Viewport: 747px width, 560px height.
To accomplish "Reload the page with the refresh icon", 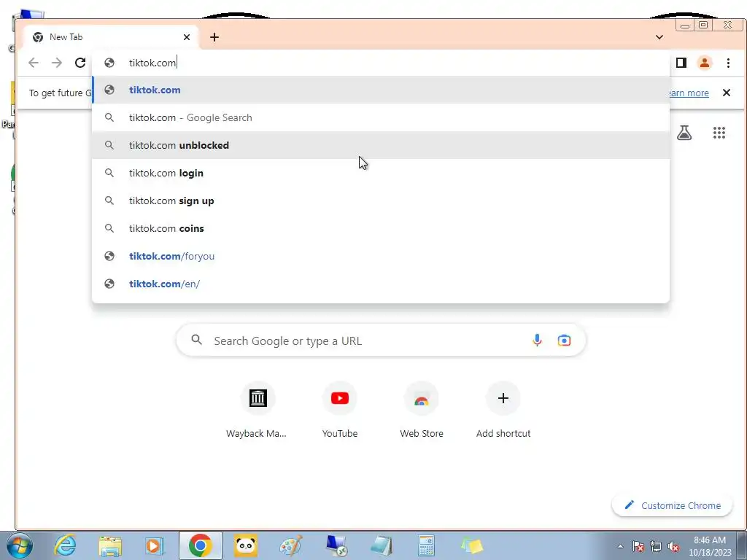I will 80,63.
